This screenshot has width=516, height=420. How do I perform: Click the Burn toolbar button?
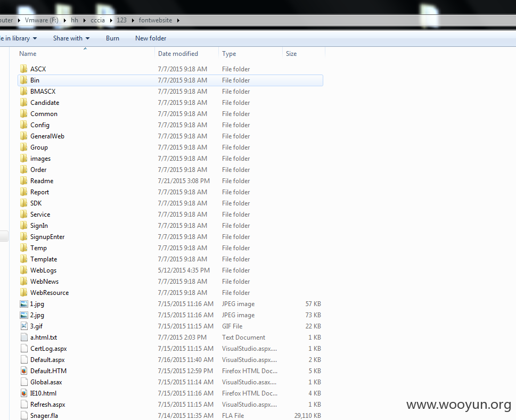[112, 38]
